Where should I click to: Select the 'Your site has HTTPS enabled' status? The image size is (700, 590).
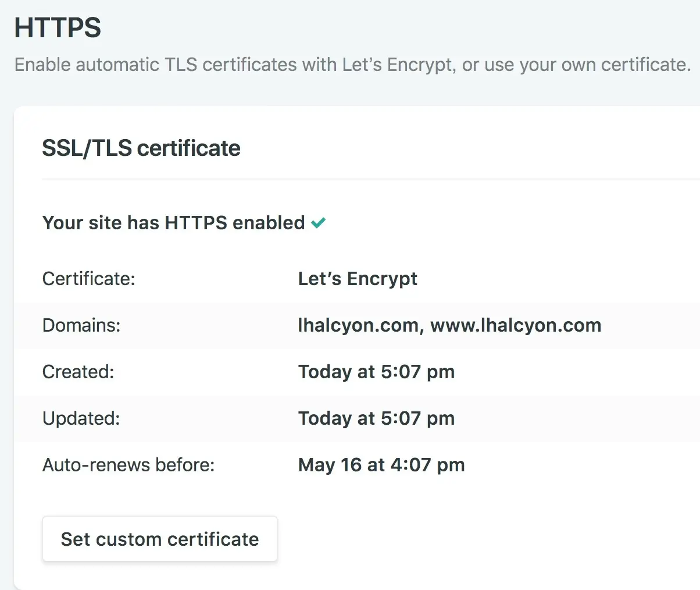click(x=173, y=222)
